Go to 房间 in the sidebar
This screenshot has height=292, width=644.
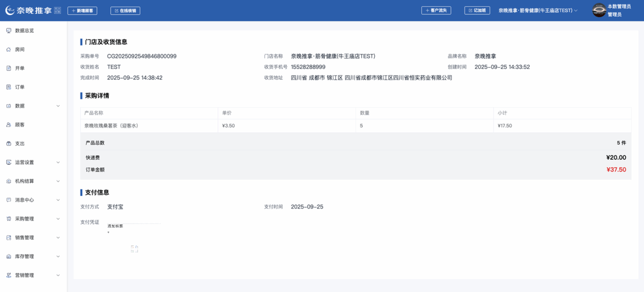tap(20, 49)
